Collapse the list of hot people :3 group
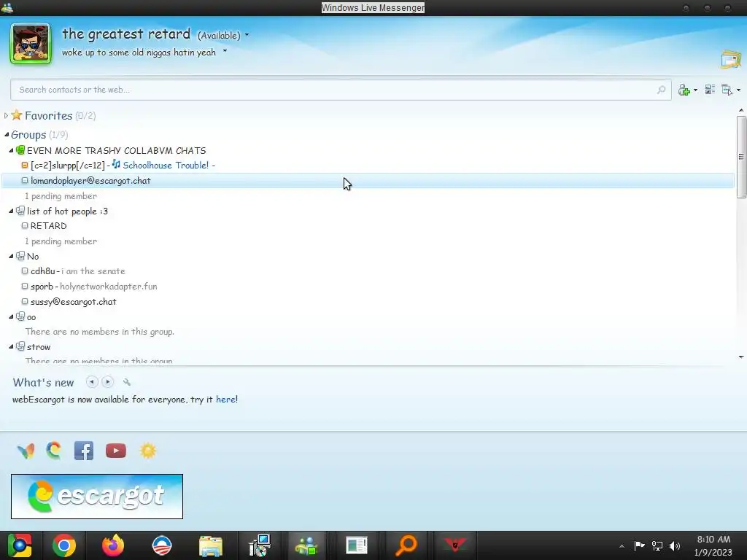 click(x=11, y=211)
